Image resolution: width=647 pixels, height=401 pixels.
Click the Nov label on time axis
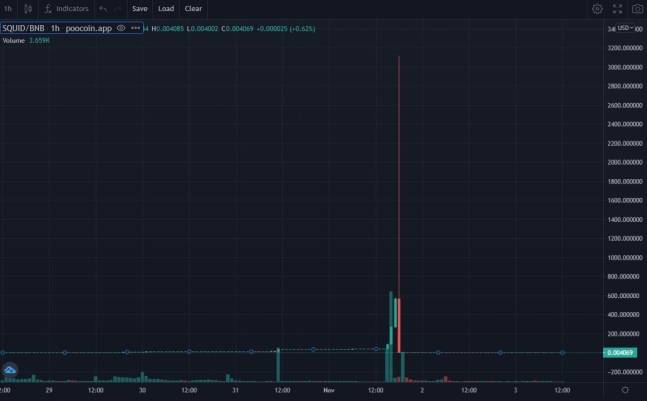(x=329, y=390)
